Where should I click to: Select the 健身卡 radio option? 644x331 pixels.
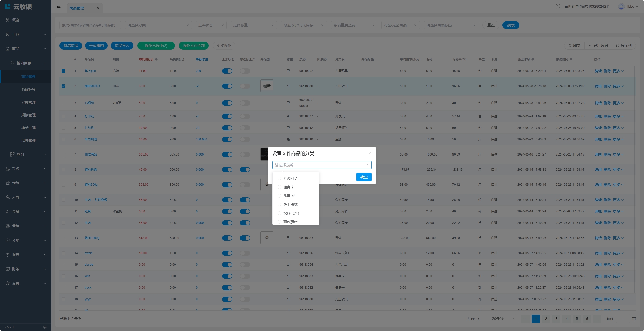click(x=279, y=187)
